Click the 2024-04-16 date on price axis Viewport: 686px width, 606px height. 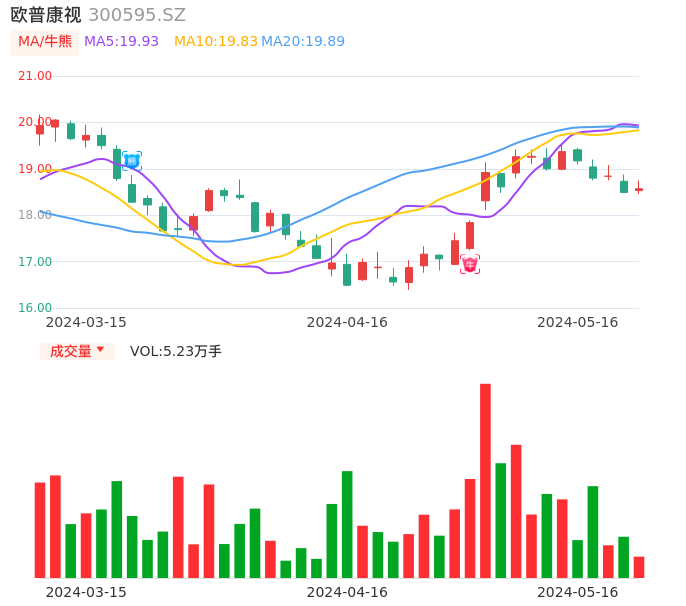coord(347,322)
